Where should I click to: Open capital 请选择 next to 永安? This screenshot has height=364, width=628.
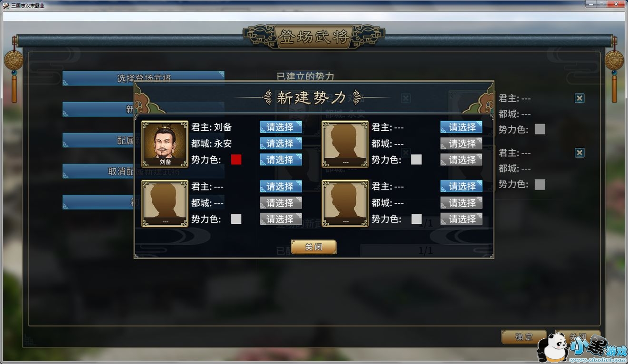point(281,143)
